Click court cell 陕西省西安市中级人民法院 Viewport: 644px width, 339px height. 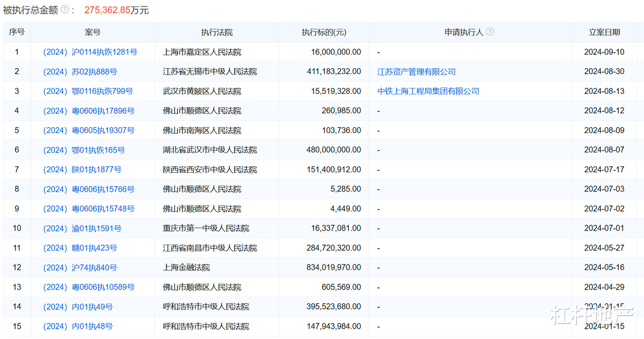(x=210, y=169)
